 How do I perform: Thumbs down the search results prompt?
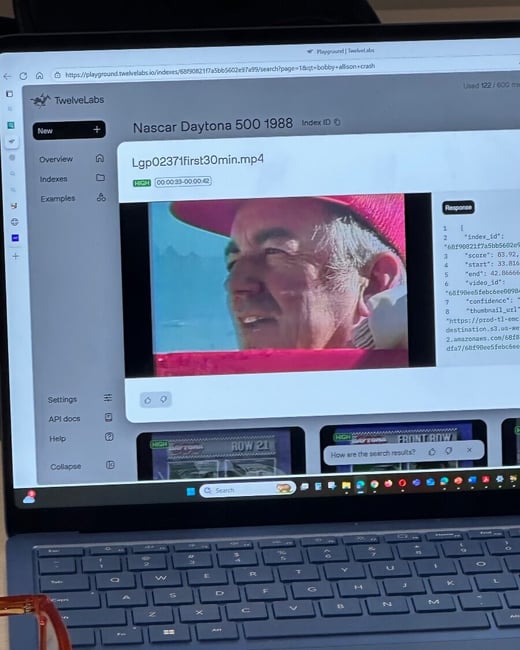(448, 451)
